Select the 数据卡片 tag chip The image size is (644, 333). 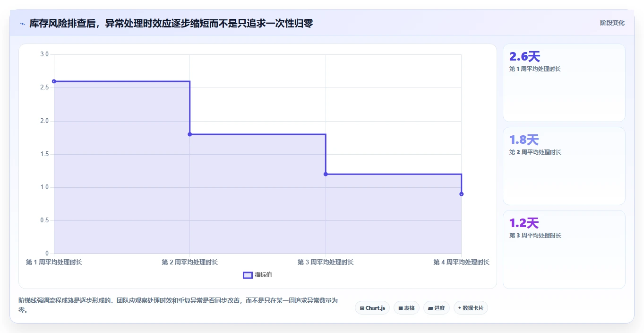click(x=471, y=308)
